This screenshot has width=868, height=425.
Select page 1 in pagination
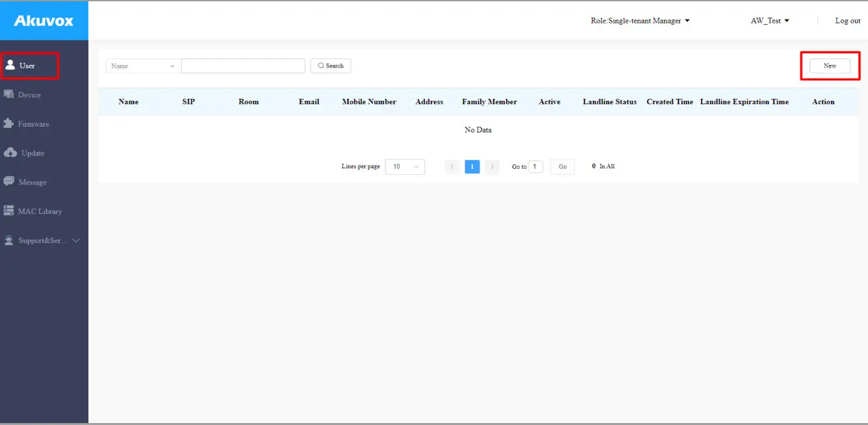[x=472, y=166]
